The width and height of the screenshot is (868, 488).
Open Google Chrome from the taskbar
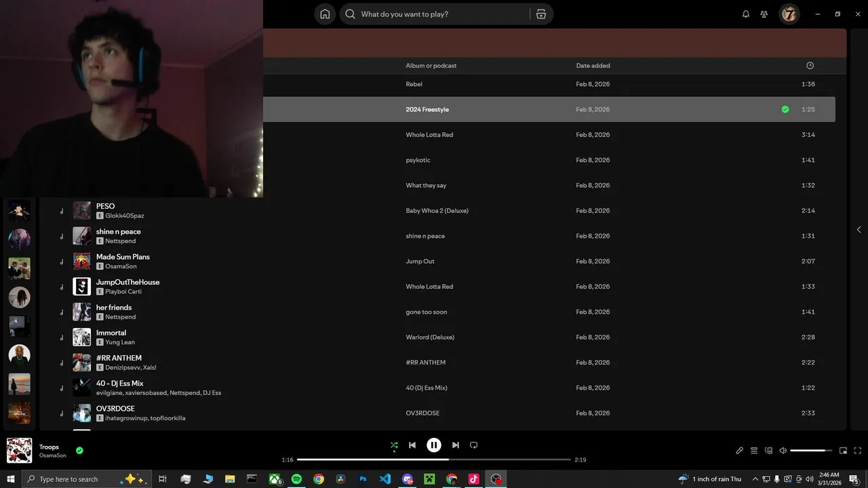pos(319,479)
